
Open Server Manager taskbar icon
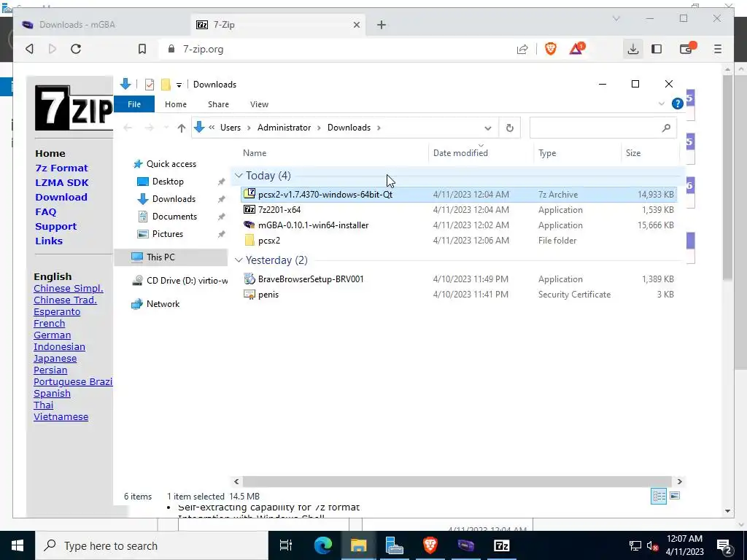tap(394, 545)
